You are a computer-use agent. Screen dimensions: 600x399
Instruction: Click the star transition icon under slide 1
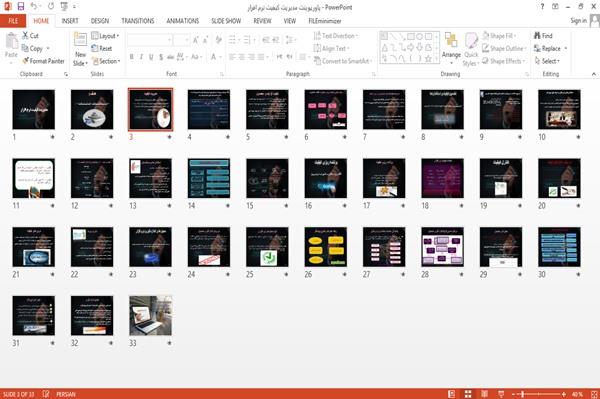coord(52,137)
